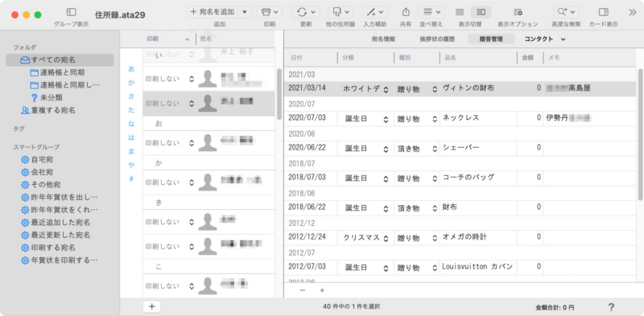Jump to あ in the kana index
The image size is (644, 316).
131,68
